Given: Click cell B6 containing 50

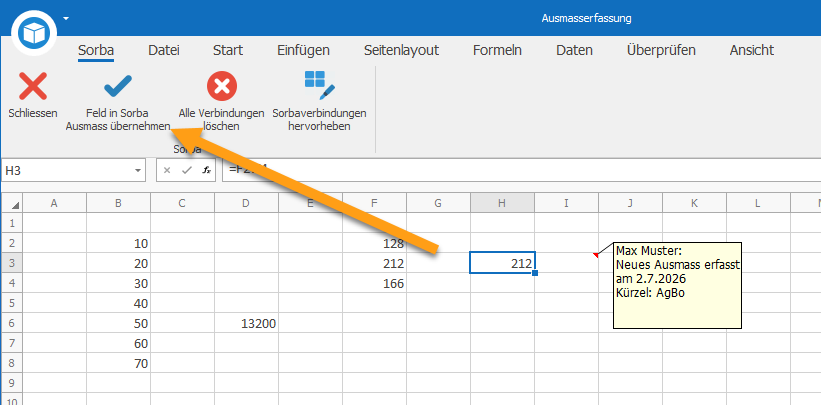Looking at the screenshot, I should click(118, 323).
